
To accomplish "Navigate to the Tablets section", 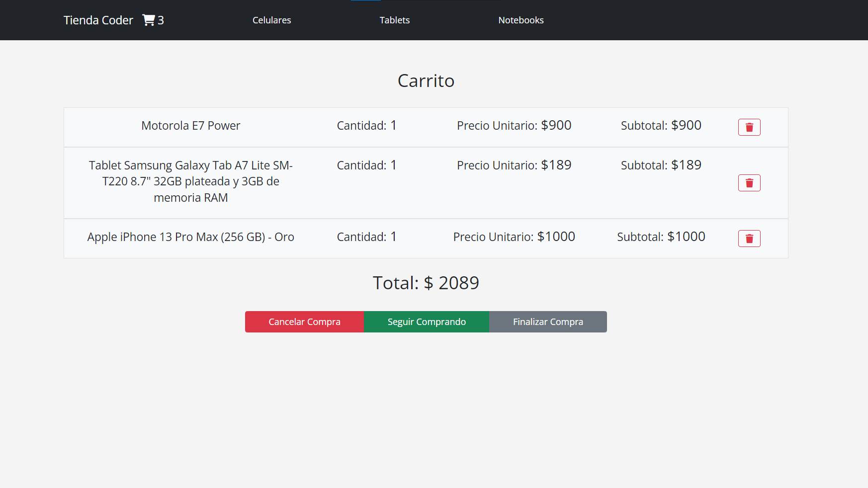I will click(x=394, y=20).
